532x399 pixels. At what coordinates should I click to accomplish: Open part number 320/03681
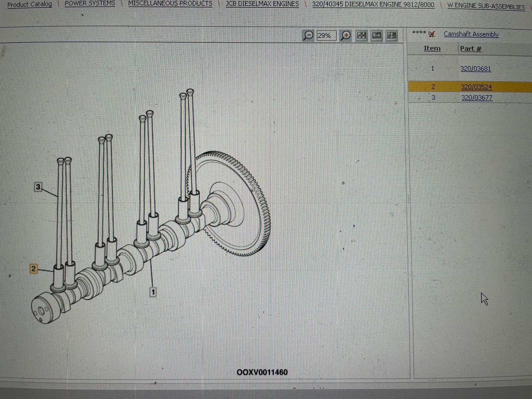[475, 69]
